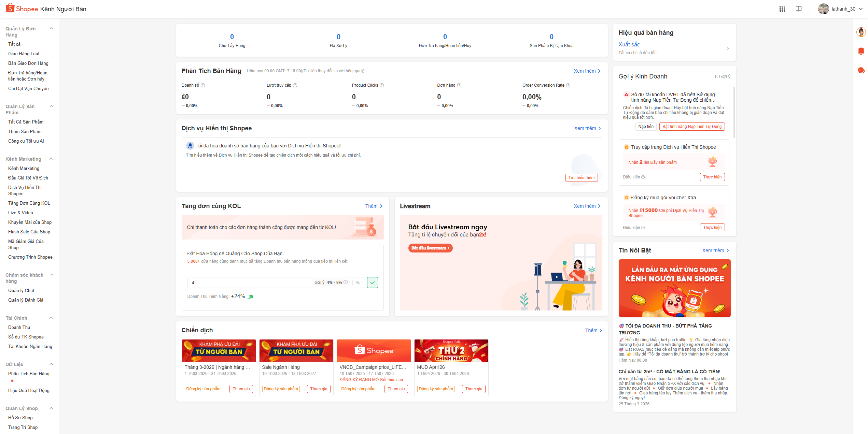Click help icon beside Order Conversion Rate
The image size is (868, 434).
568,85
